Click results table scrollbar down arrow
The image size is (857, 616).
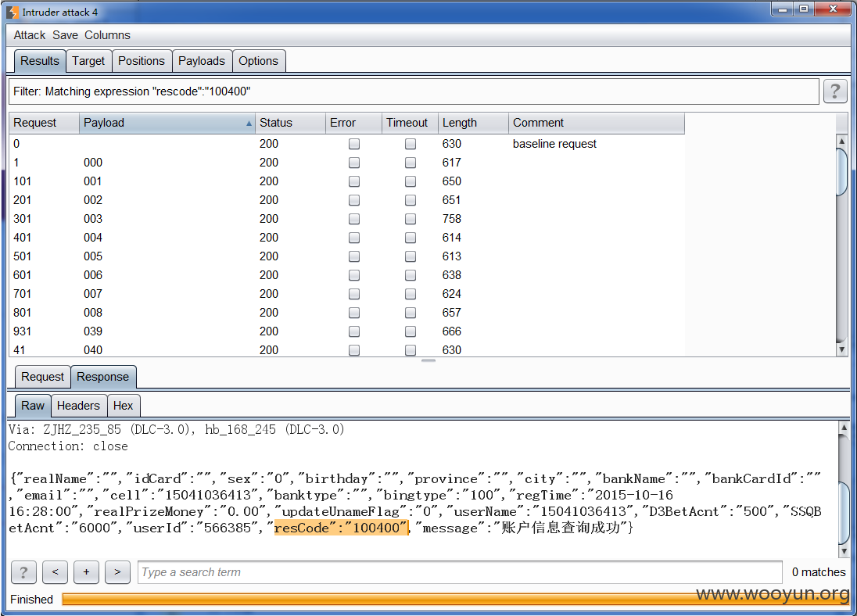point(841,349)
